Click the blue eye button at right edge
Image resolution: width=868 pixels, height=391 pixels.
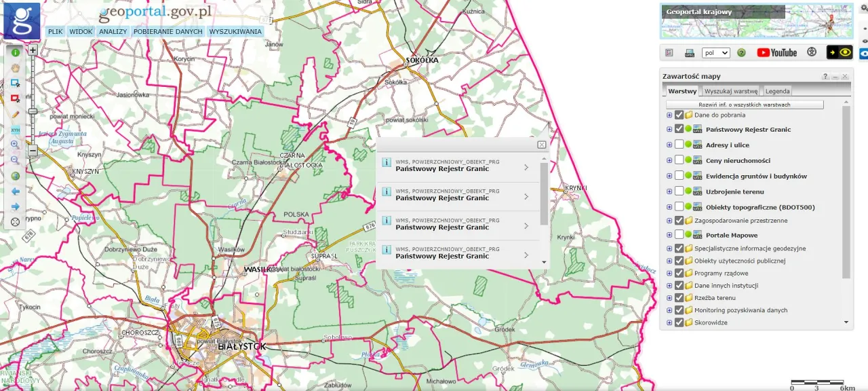(x=863, y=52)
